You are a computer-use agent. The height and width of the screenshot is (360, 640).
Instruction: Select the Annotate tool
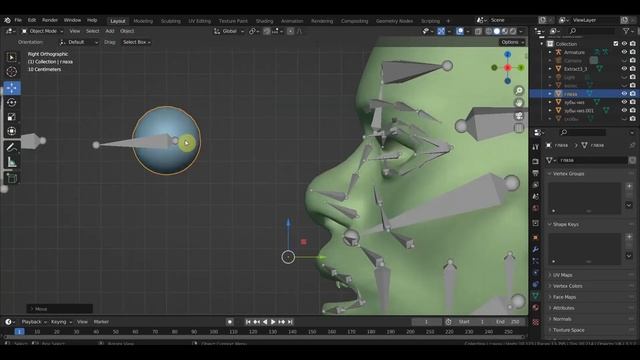(12, 147)
